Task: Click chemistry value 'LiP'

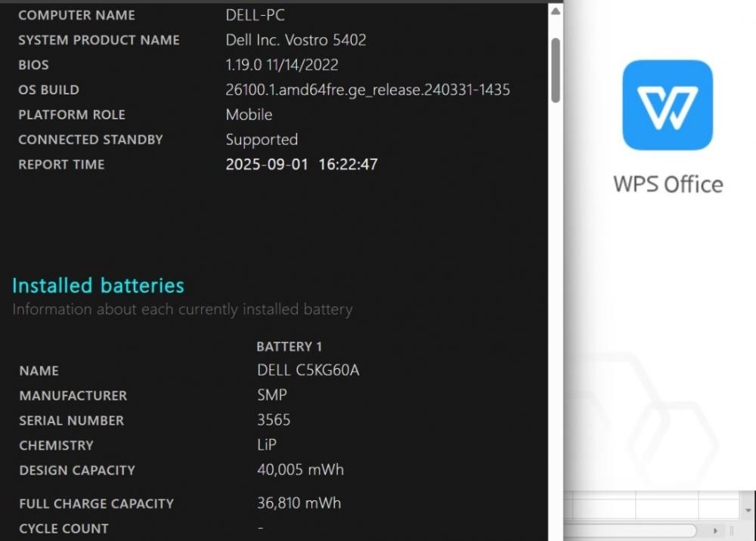Action: point(267,444)
